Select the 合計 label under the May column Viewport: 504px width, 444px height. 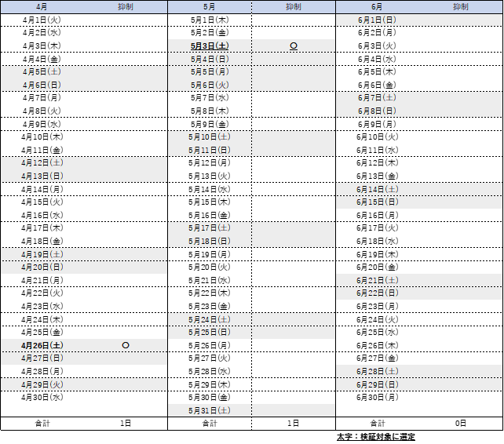pyautogui.click(x=209, y=424)
